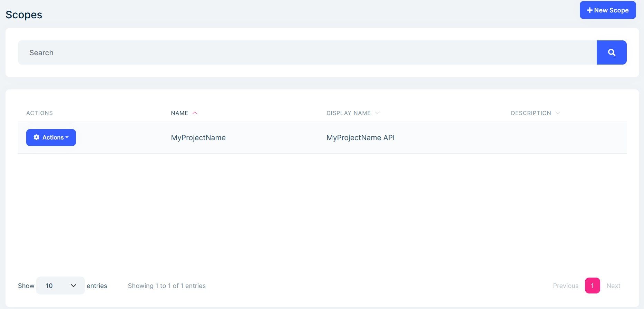This screenshot has height=309, width=644.
Task: Go to the Next page
Action: (x=613, y=286)
